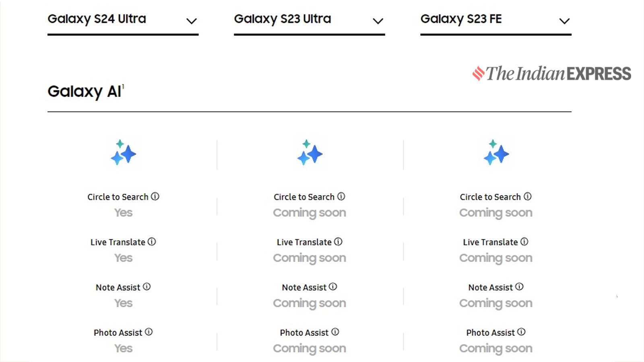Open the Live Translate info tooltip for S24 Ultra
This screenshot has width=644, height=362.
point(151,242)
